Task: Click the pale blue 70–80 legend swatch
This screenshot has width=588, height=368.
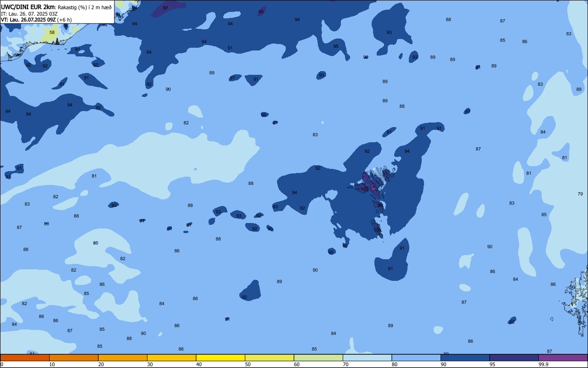Action: (x=367, y=357)
